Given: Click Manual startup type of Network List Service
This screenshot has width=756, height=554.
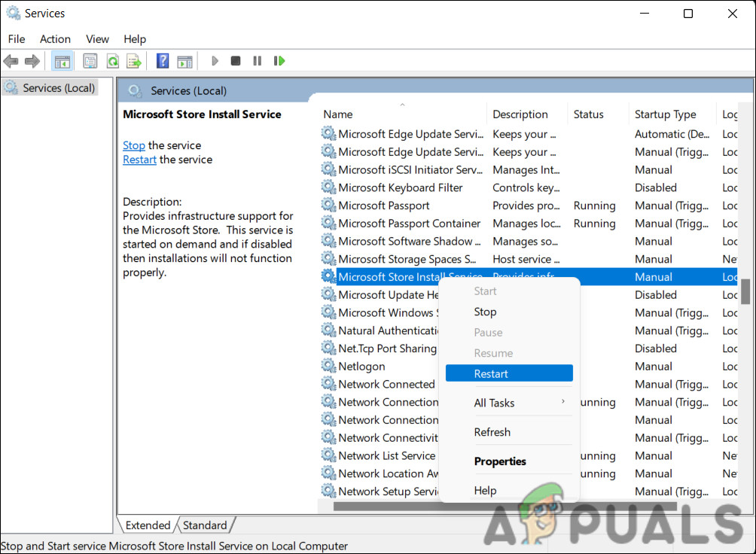Looking at the screenshot, I should coord(654,455).
